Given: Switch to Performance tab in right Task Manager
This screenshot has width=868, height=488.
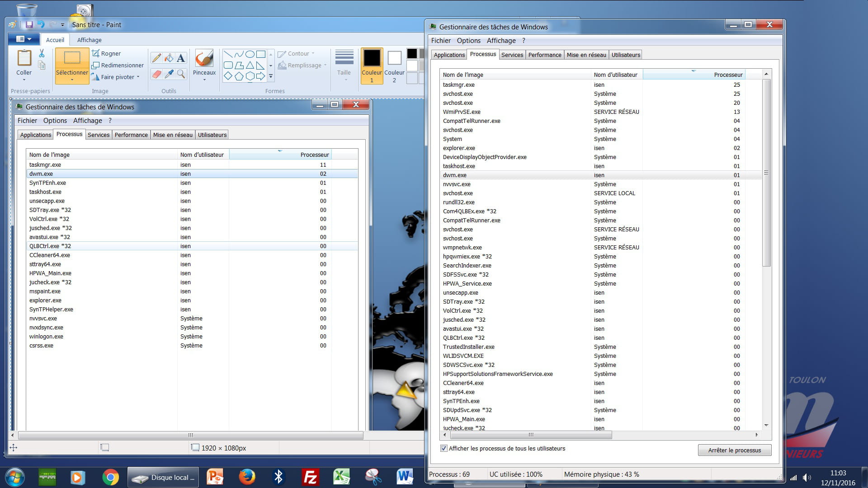Looking at the screenshot, I should pyautogui.click(x=545, y=55).
